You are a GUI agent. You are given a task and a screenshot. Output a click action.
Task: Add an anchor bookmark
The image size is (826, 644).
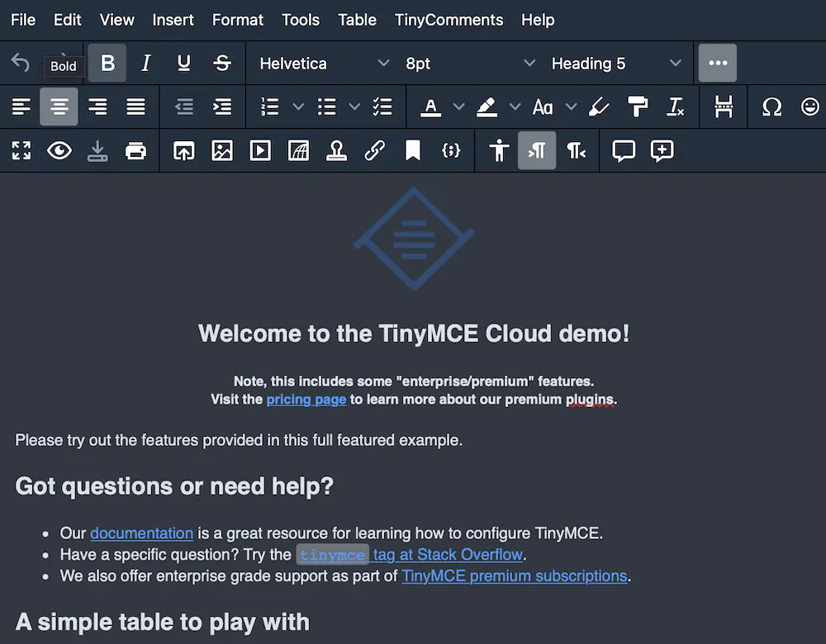tap(413, 150)
